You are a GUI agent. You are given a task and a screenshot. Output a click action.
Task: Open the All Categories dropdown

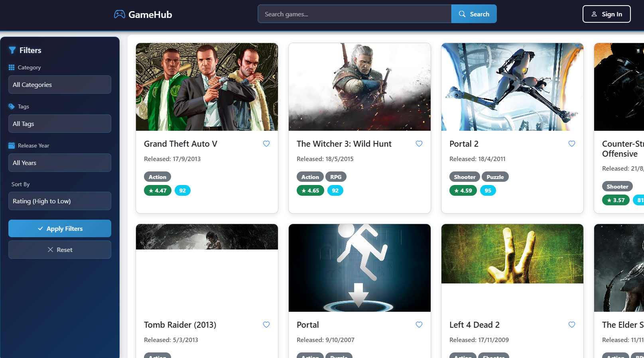coord(60,85)
